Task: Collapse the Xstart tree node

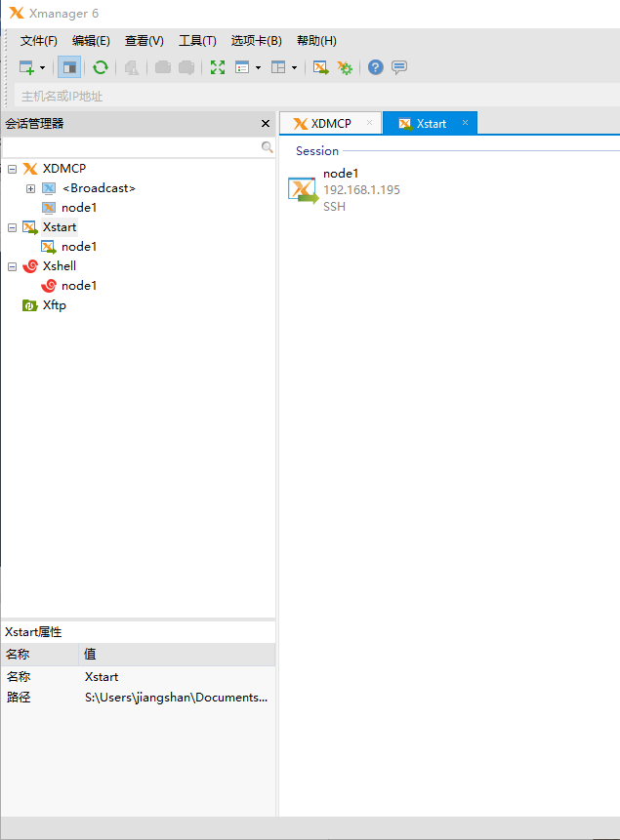Action: [13, 227]
